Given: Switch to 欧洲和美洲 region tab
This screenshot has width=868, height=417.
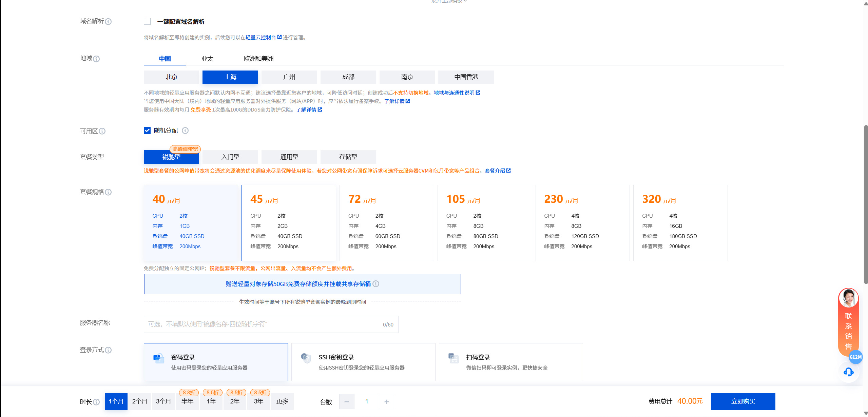Looking at the screenshot, I should pos(258,59).
